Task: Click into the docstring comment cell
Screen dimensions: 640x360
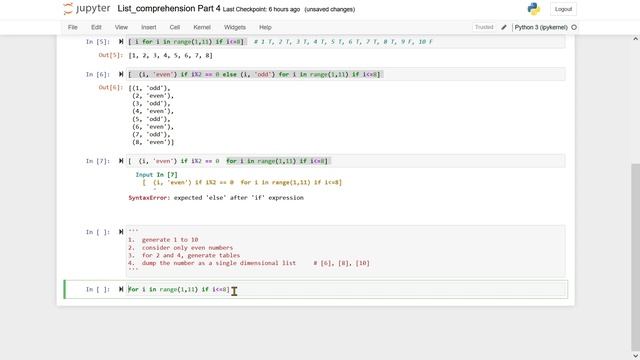Action: (x=346, y=251)
